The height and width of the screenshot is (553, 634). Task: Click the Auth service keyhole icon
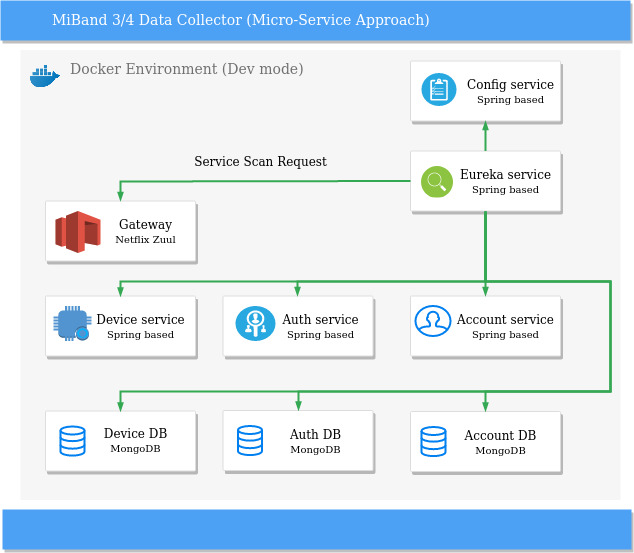pos(255,323)
